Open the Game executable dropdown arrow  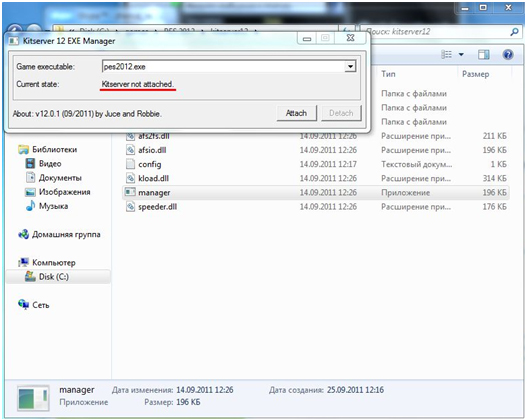click(350, 67)
